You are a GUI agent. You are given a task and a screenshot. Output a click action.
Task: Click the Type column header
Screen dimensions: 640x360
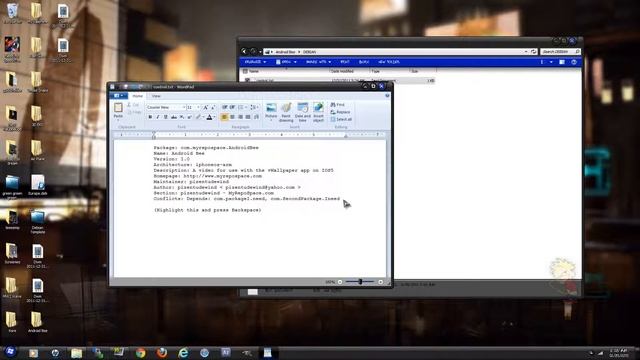click(x=376, y=71)
